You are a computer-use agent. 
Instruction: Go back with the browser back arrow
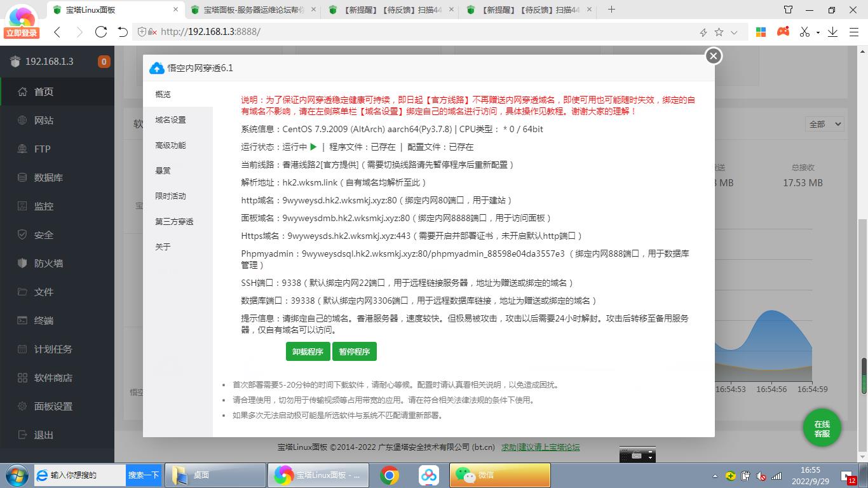(x=57, y=32)
